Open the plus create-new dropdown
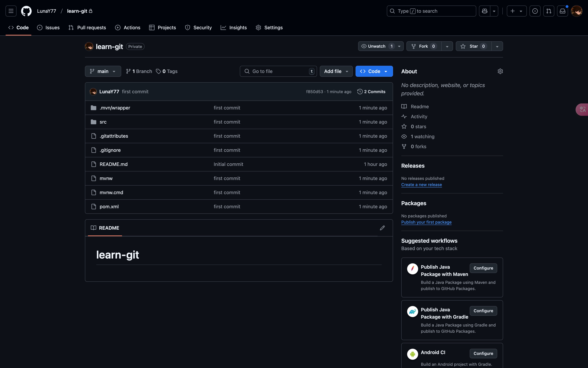Image resolution: width=588 pixels, height=368 pixels. click(x=516, y=11)
